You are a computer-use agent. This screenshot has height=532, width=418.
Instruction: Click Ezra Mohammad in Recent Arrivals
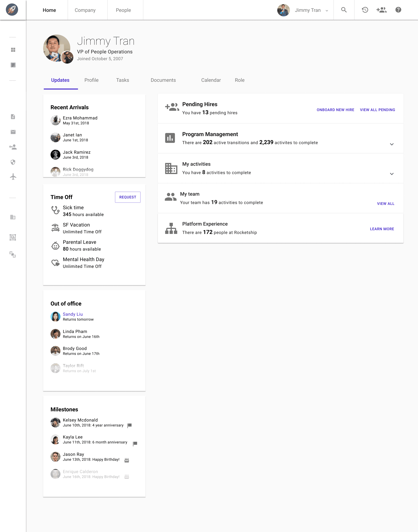80,118
